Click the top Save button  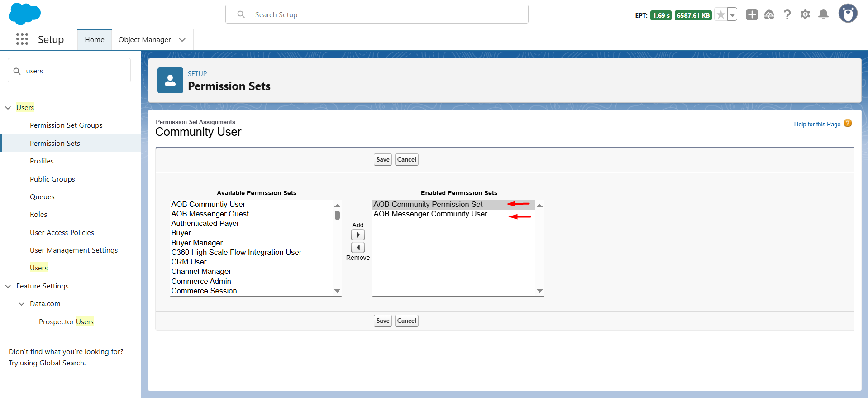click(x=383, y=160)
